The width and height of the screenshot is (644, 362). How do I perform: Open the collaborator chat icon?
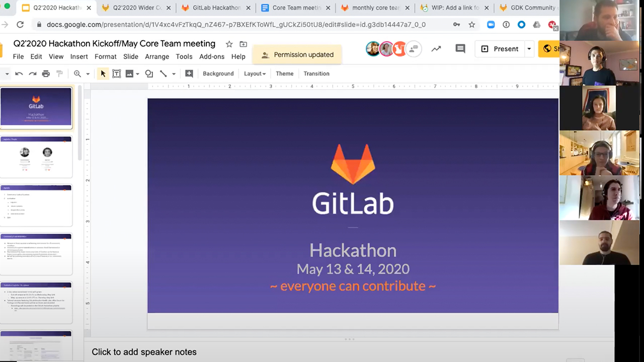pyautogui.click(x=414, y=49)
